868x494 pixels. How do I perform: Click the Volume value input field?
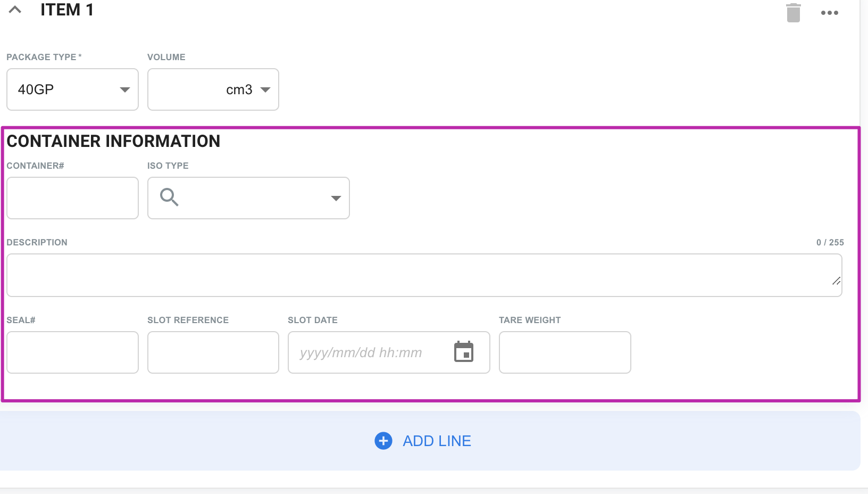[x=184, y=89]
